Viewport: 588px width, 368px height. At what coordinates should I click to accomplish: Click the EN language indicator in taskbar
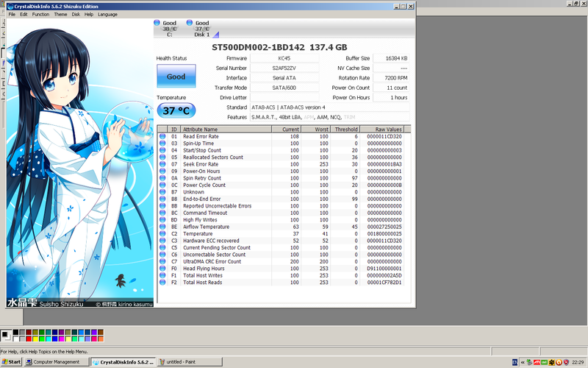515,362
